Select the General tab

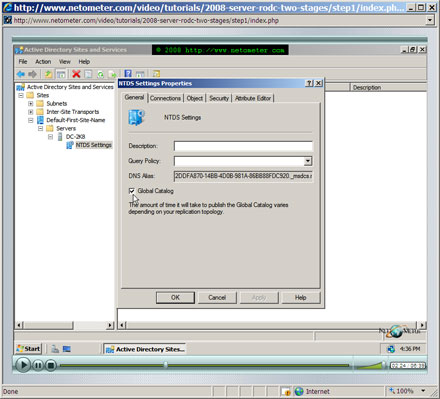(x=134, y=97)
